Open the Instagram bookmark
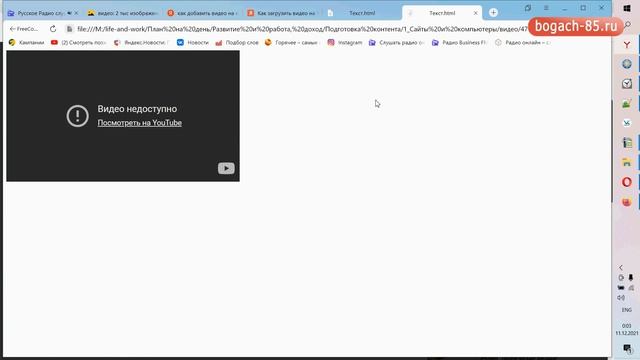640x360 pixels. coord(344,42)
